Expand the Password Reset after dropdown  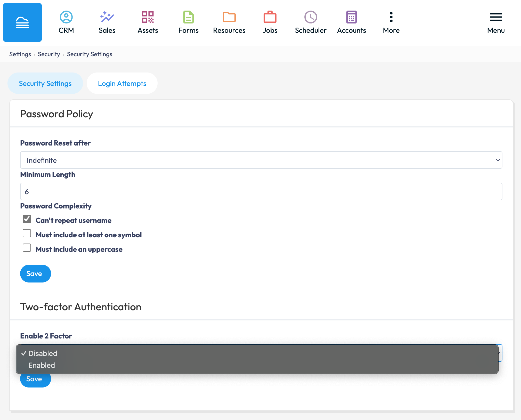click(261, 160)
